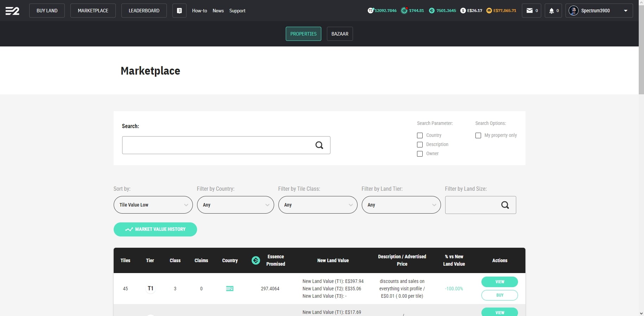
Task: Check the My property only option
Action: pyautogui.click(x=478, y=135)
